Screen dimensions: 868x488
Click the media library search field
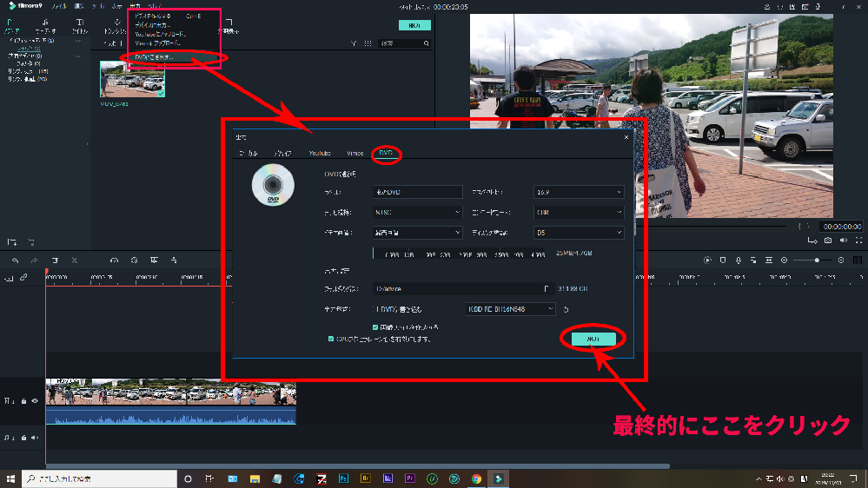404,43
